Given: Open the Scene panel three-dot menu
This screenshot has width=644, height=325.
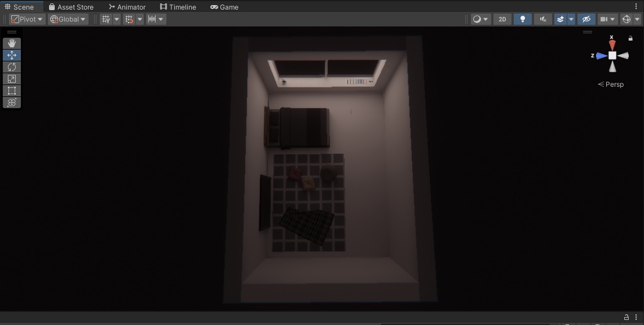Looking at the screenshot, I should pos(636,6).
